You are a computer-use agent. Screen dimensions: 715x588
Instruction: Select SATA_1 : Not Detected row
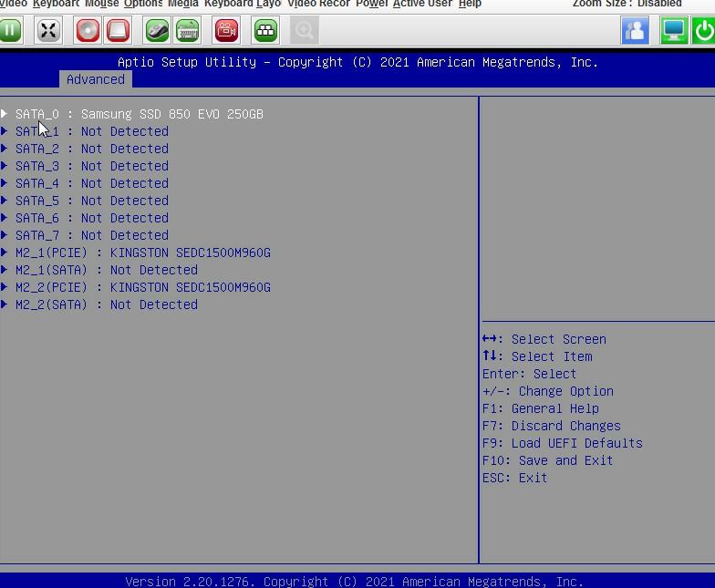(92, 131)
